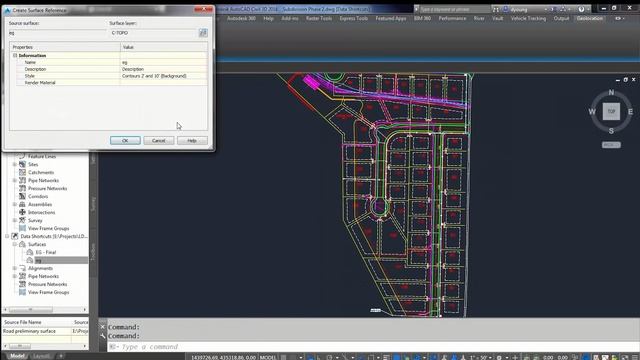Open the surface layer picker icon

[203, 33]
